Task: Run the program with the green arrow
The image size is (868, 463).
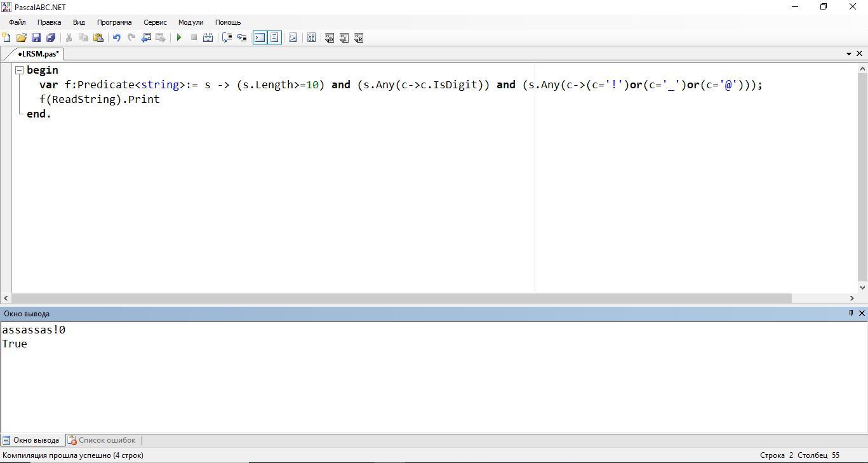Action: (x=179, y=38)
